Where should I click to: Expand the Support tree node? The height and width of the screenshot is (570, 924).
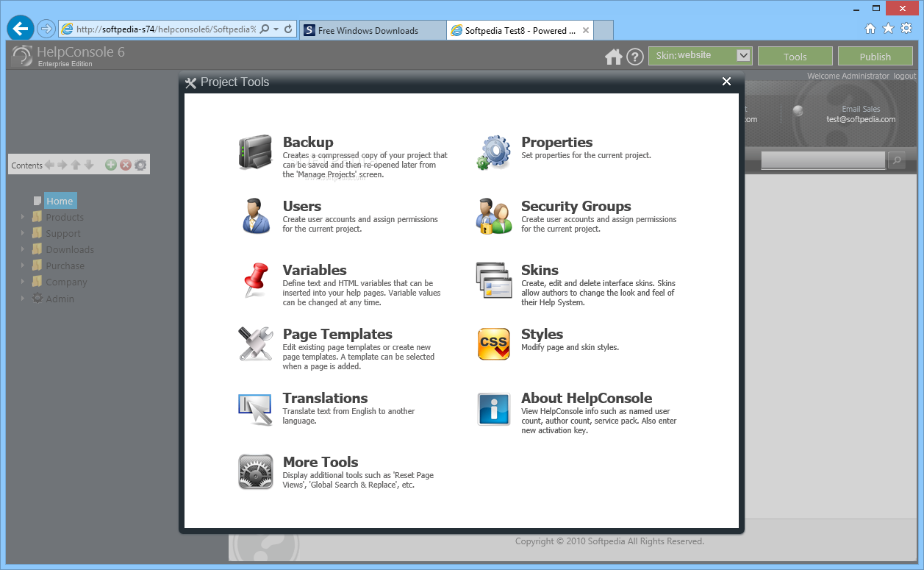23,233
